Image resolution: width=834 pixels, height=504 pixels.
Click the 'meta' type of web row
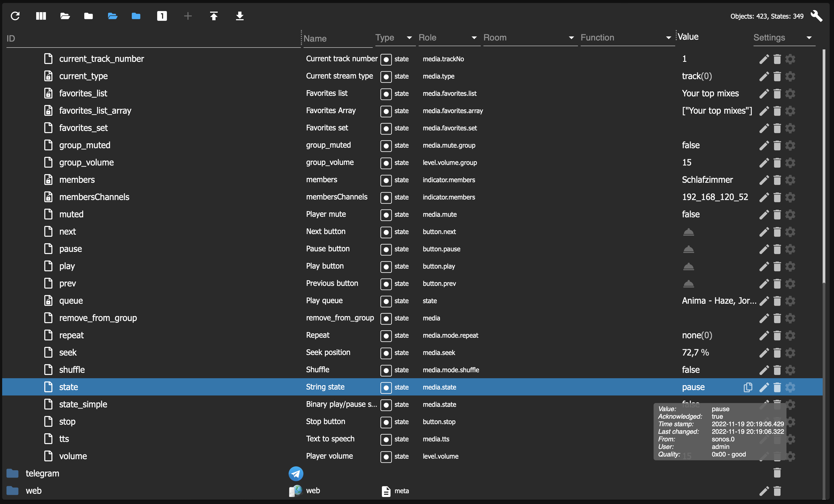point(401,491)
